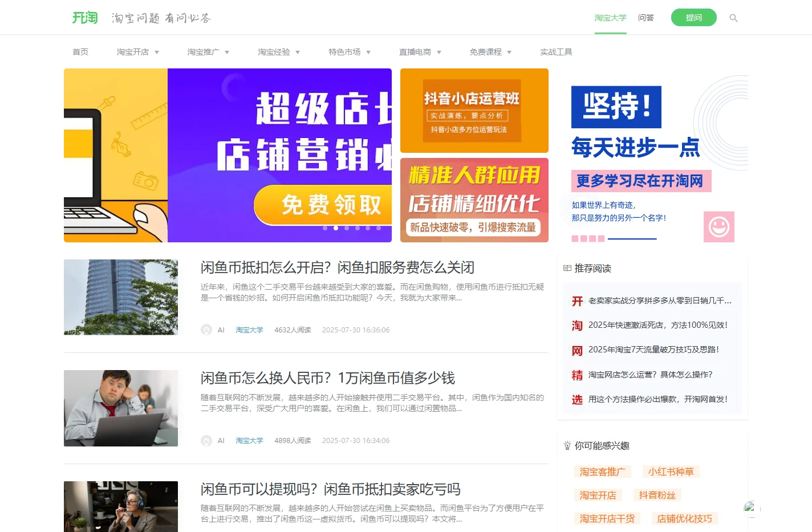
Task: Expand the 淘宝开店 dropdown arrow
Action: (x=157, y=52)
